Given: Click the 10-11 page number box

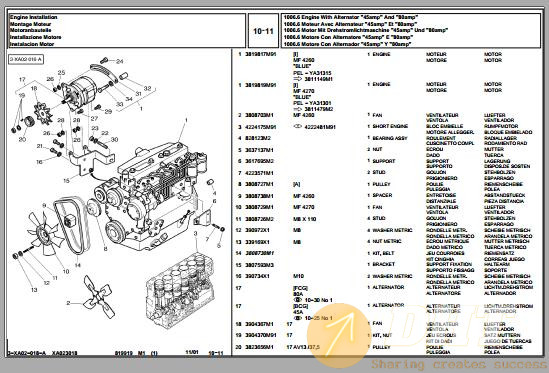Looking at the screenshot, I should (x=263, y=31).
